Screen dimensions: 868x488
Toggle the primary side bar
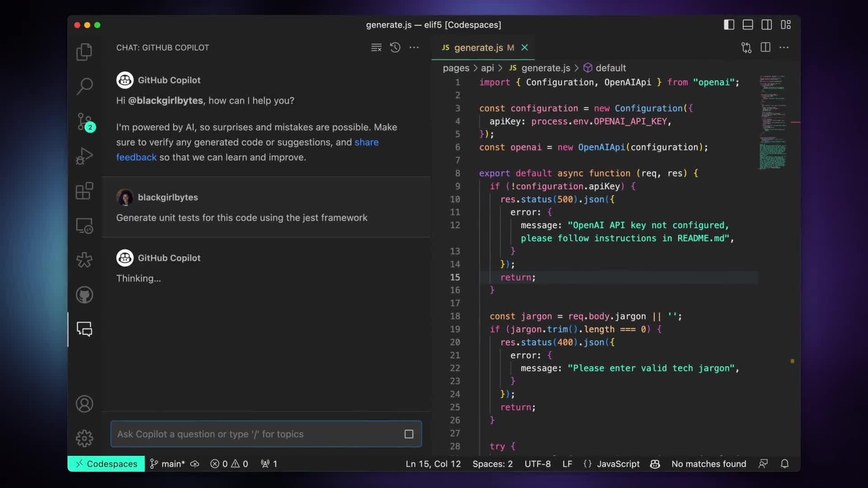point(729,25)
